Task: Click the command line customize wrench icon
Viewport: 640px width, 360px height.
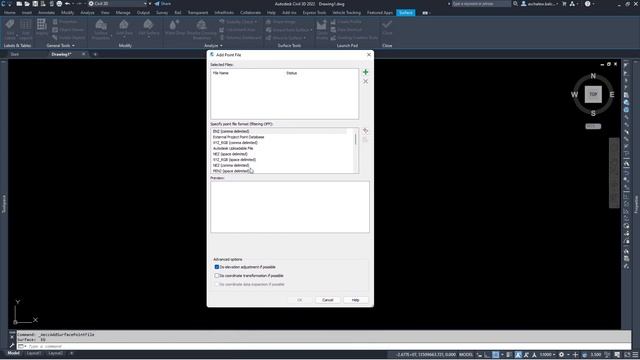Action: click(x=12, y=345)
